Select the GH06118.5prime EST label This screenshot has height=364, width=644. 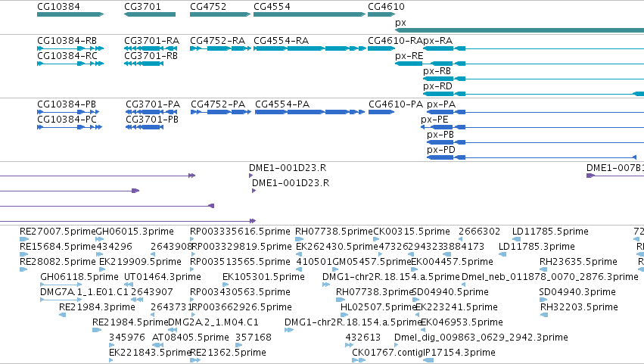pos(79,277)
